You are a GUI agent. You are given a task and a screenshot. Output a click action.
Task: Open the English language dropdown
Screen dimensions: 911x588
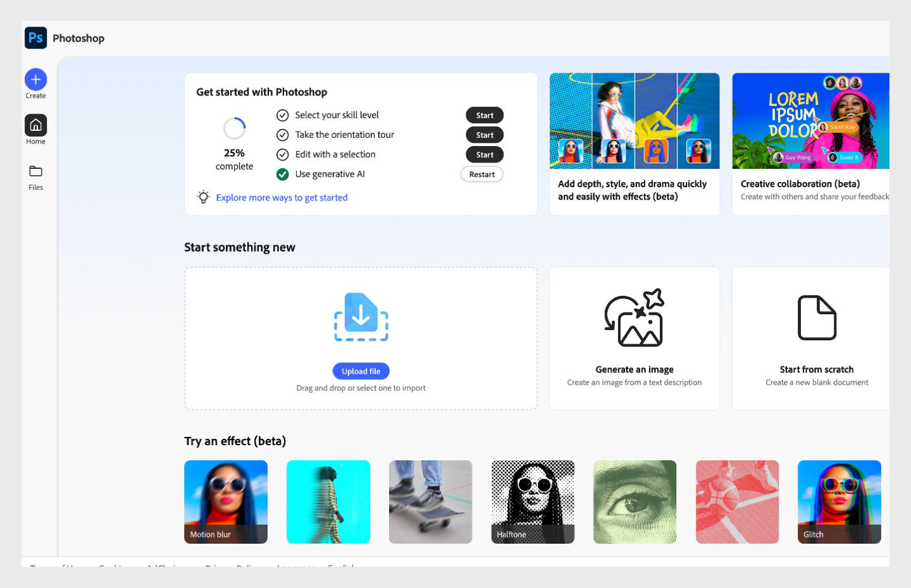click(341, 567)
